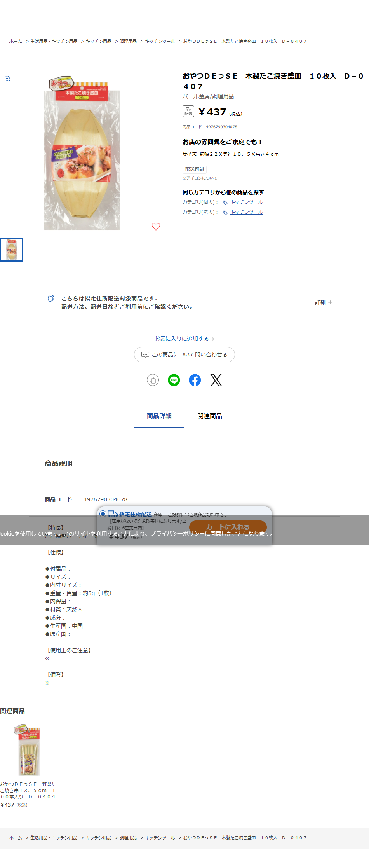The width and height of the screenshot is (369, 868).
Task: Switch to the 商品詳細 tab
Action: [x=159, y=416]
